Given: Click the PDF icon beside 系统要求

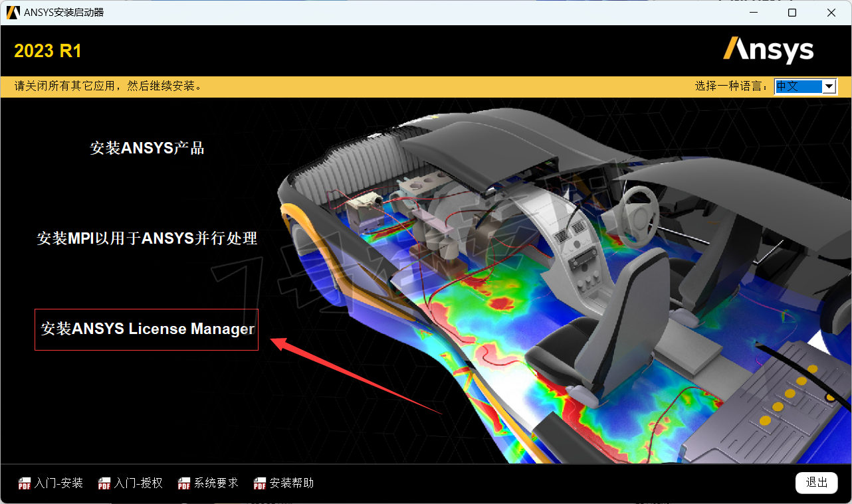Looking at the screenshot, I should 184,483.
